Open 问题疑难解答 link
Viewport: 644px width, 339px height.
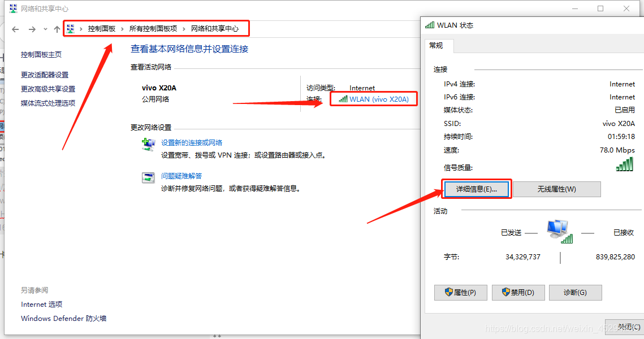[x=181, y=176]
